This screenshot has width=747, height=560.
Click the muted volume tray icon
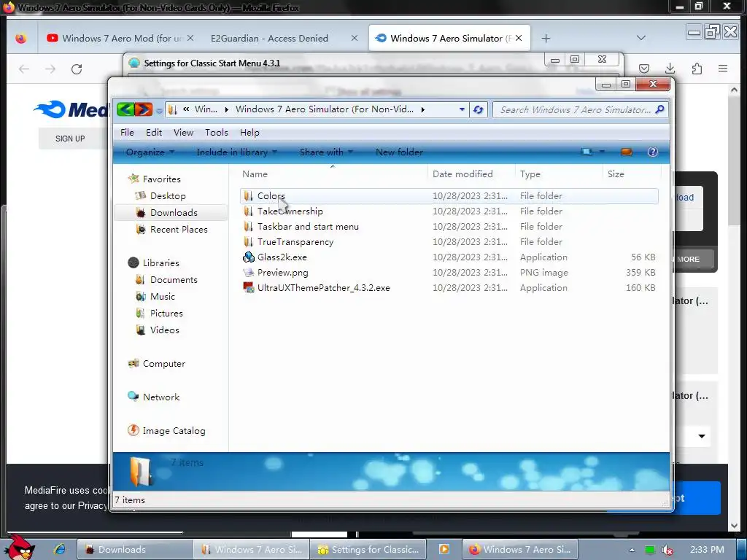[x=667, y=550]
